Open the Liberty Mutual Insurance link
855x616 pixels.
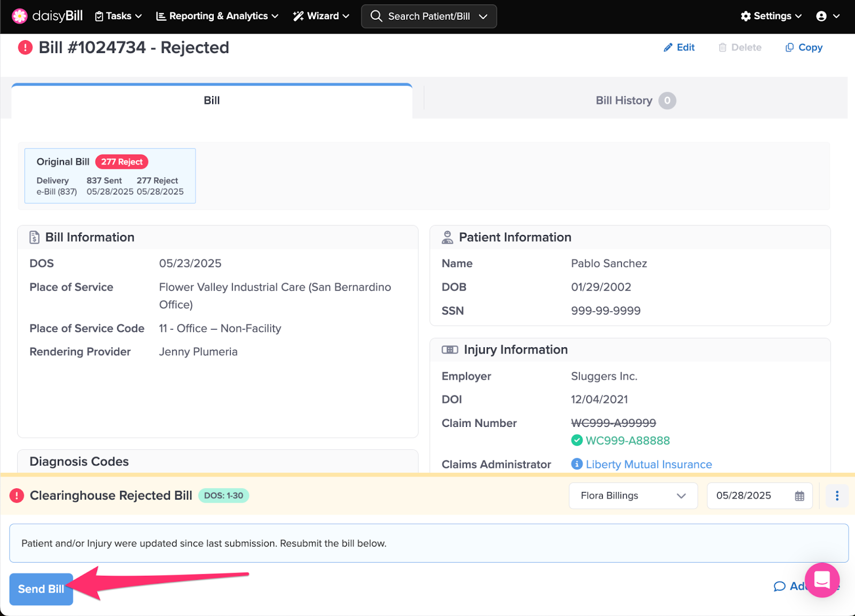pyautogui.click(x=649, y=464)
